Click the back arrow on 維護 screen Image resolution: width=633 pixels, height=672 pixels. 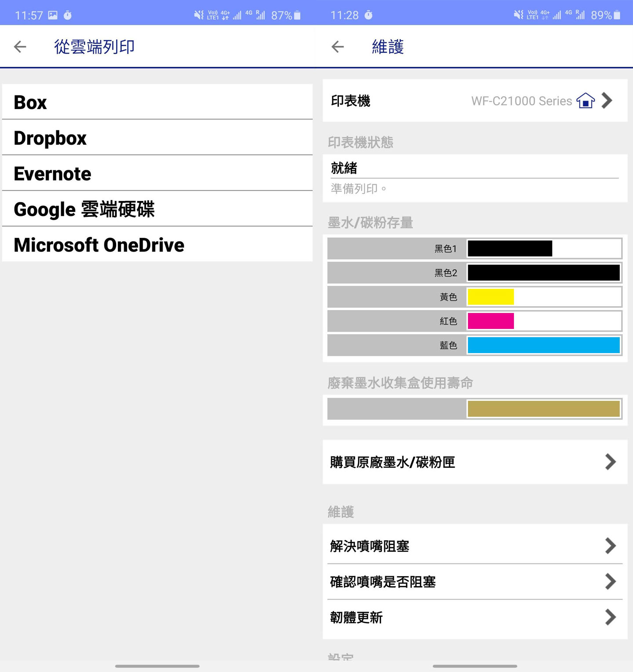338,47
